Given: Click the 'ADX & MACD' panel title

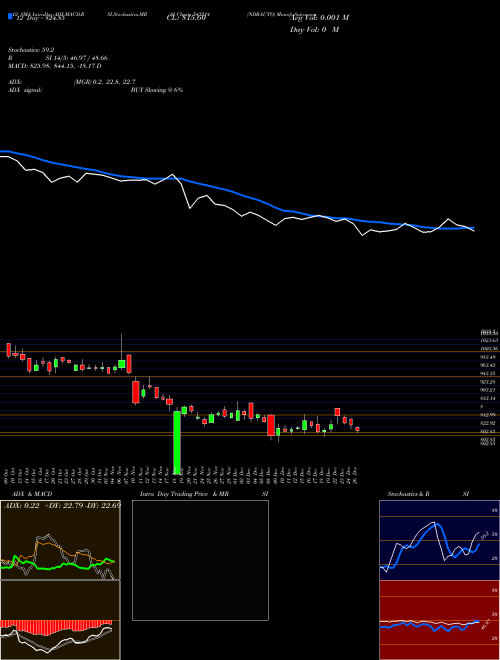Looking at the screenshot, I should click(x=32, y=494).
